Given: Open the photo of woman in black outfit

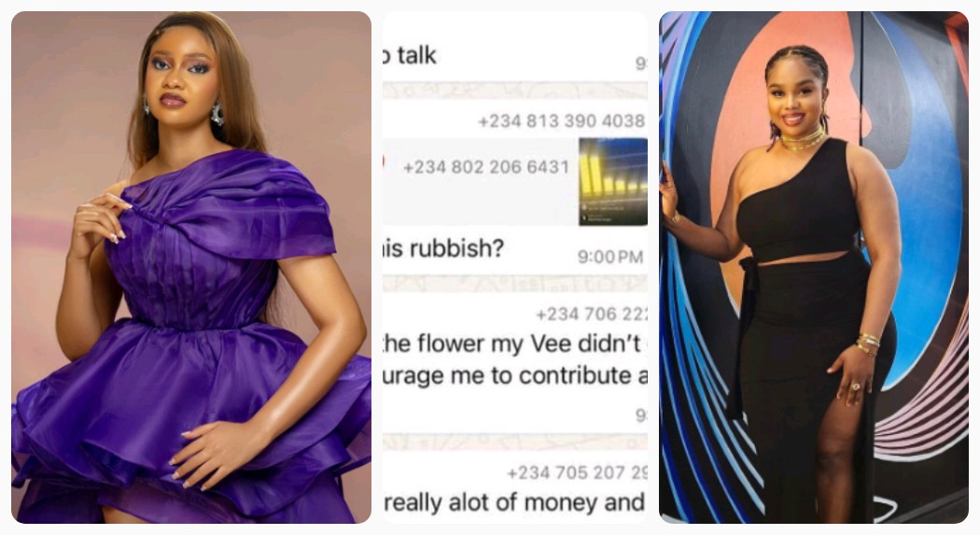Looking at the screenshot, I should (x=814, y=267).
